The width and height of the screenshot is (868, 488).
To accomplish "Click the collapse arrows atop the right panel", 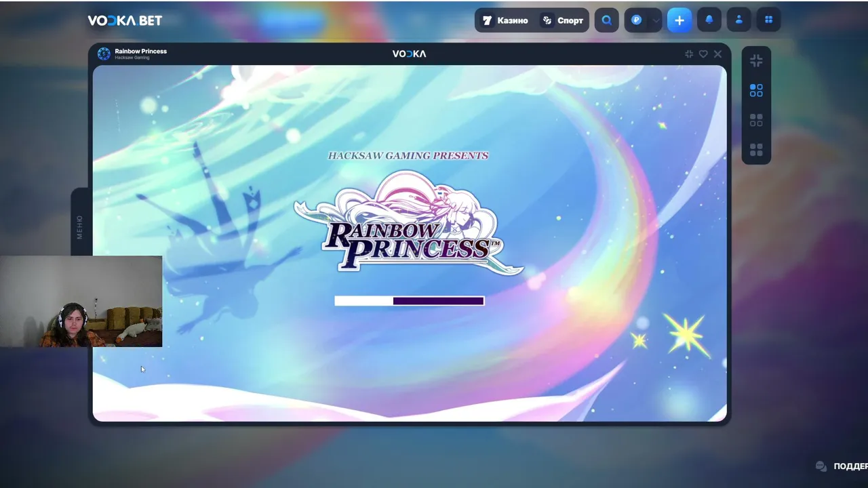I will tap(756, 60).
